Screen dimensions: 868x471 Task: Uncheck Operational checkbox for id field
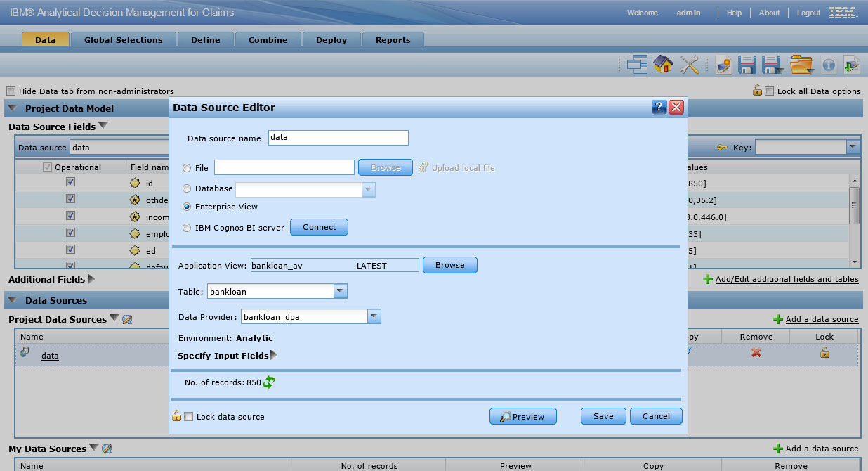coord(70,182)
